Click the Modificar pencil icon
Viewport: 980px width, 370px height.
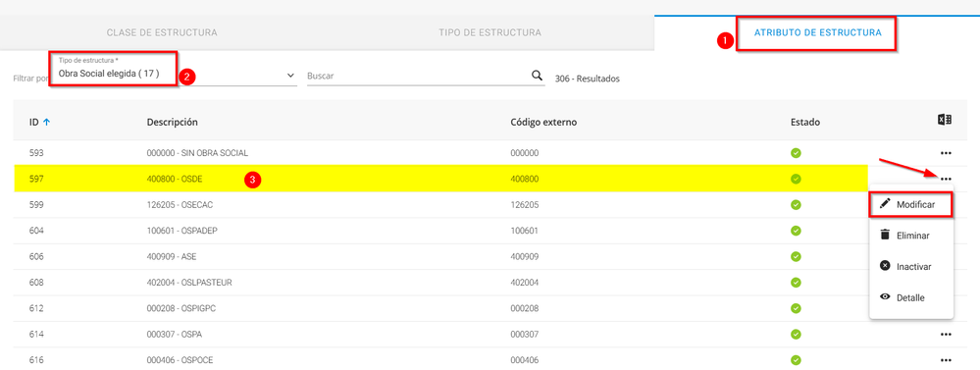click(x=885, y=204)
